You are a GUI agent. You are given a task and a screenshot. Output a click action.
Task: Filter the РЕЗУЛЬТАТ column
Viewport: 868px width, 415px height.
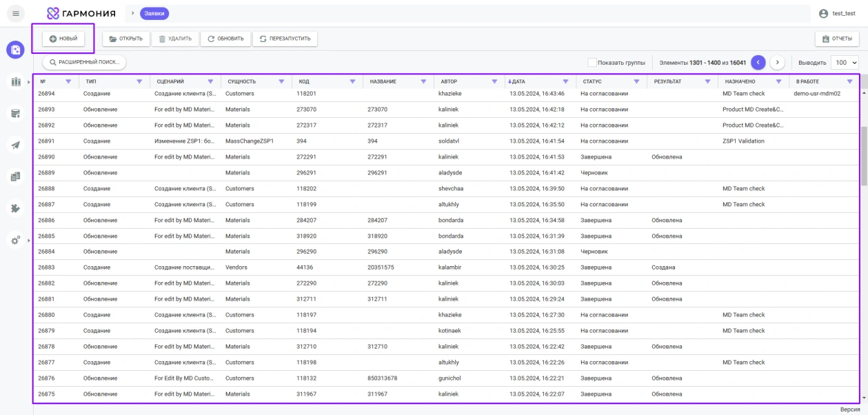(707, 81)
